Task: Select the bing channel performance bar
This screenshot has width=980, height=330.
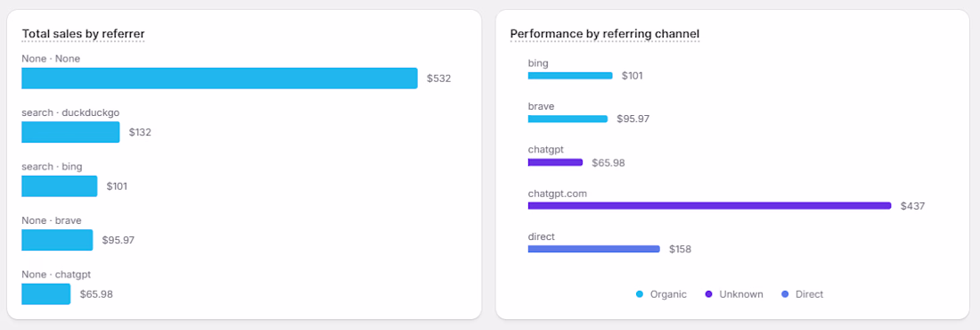Action: click(x=570, y=76)
